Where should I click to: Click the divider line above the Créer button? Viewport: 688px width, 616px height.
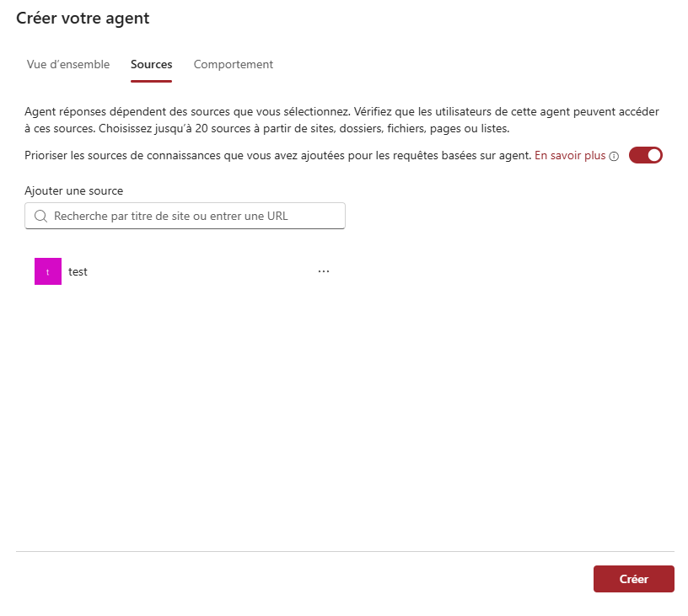344,552
